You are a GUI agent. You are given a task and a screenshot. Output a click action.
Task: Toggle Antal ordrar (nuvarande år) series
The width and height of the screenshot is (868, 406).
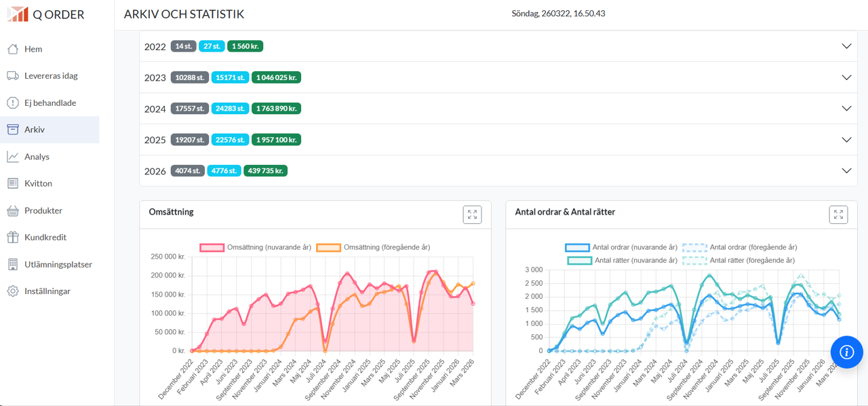(622, 247)
